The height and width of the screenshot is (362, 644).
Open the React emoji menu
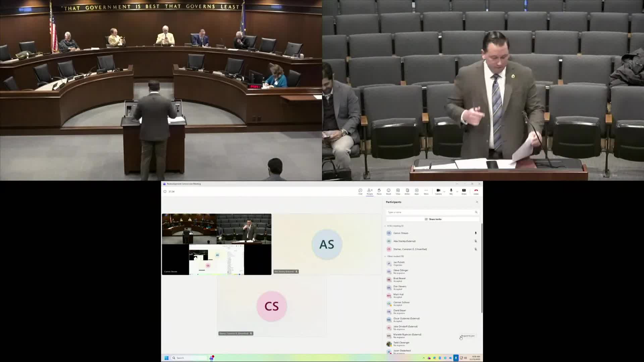[x=388, y=191]
